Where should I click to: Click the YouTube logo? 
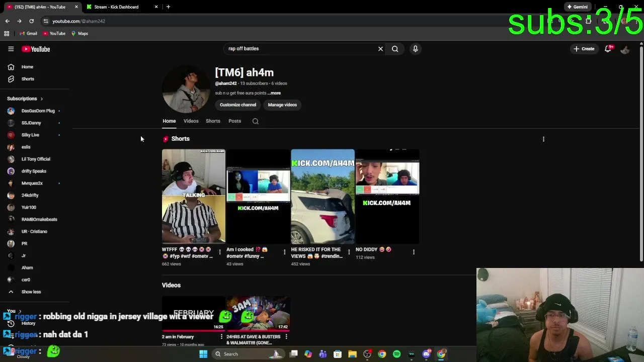point(36,49)
